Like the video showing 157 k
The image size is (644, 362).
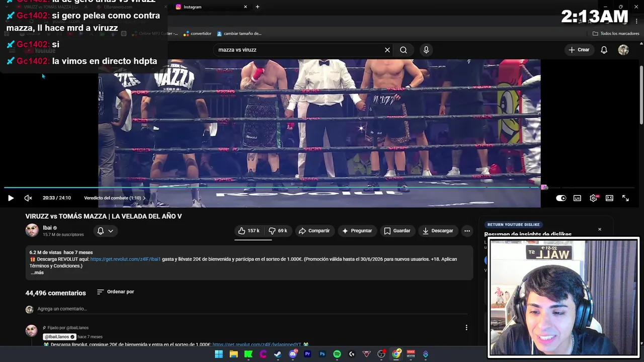pos(249,231)
